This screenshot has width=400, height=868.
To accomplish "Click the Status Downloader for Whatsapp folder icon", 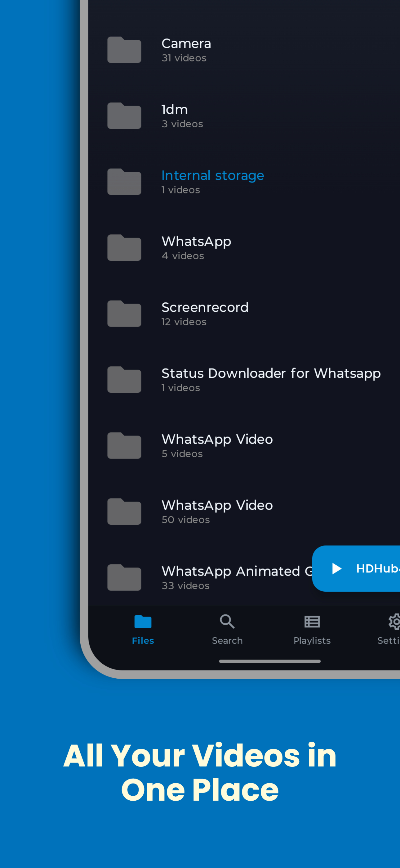I will (124, 380).
